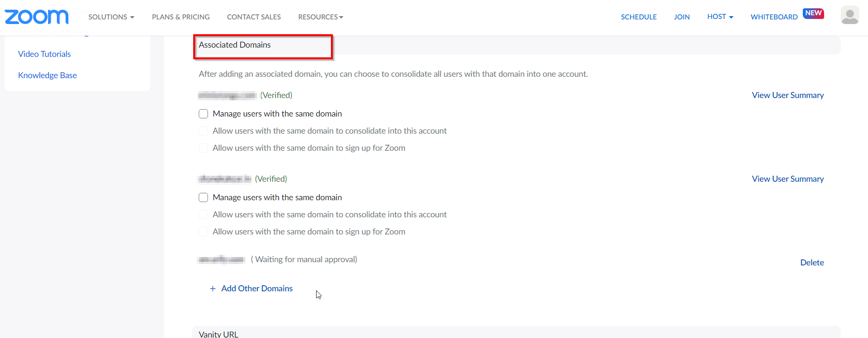Viewport: 868px width, 338px height.
Task: Open the Host dropdown menu
Action: click(x=720, y=17)
